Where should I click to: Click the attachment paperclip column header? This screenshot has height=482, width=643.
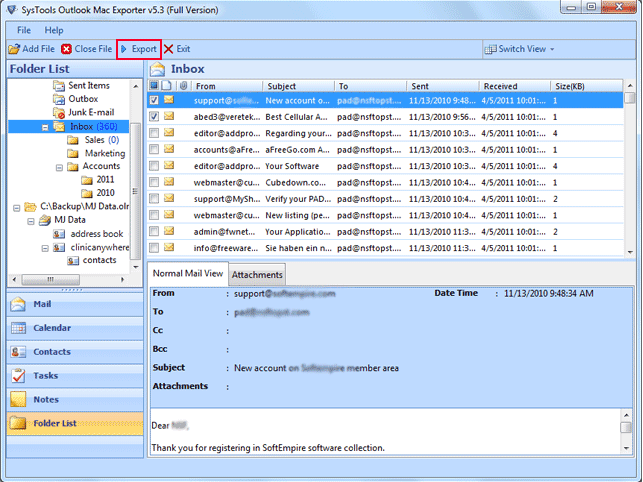point(183,85)
